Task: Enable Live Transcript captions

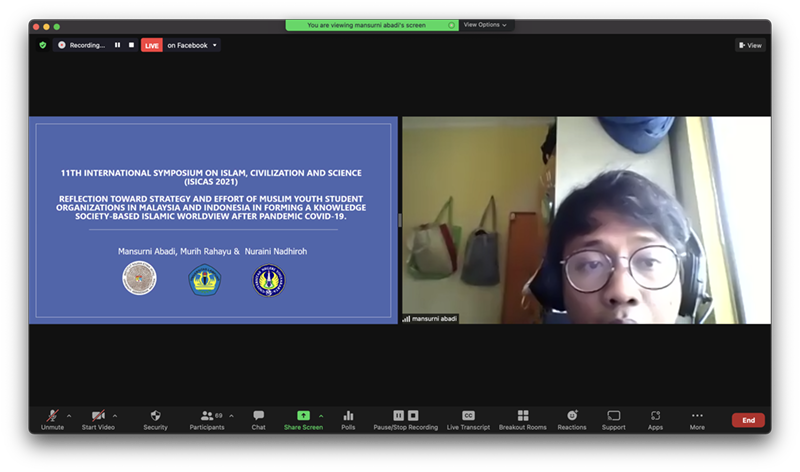Action: [468, 418]
